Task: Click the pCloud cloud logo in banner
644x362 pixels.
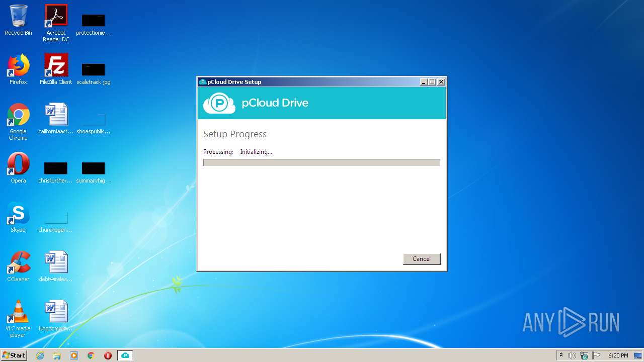Action: 219,103
